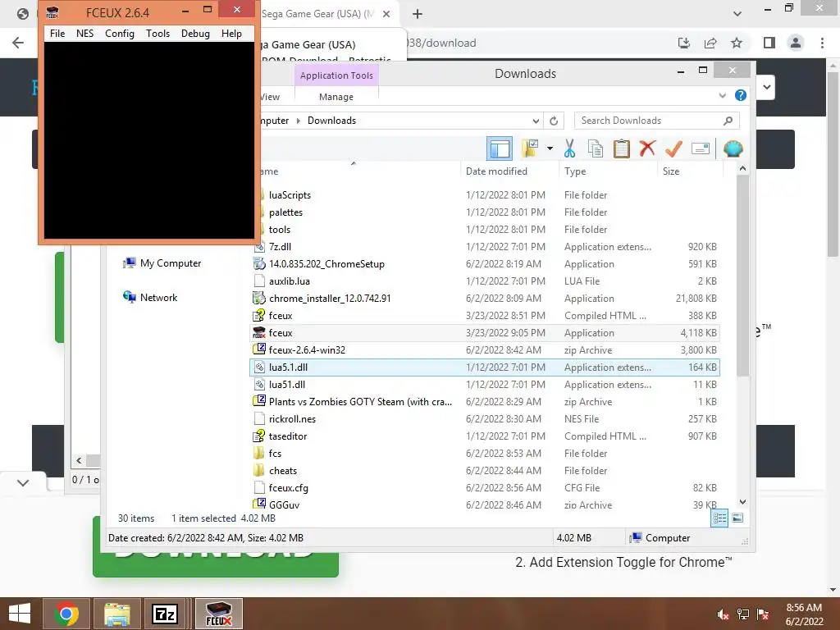Select the luaScripts folder
Screen dimensions: 840x630
click(x=485, y=195)
